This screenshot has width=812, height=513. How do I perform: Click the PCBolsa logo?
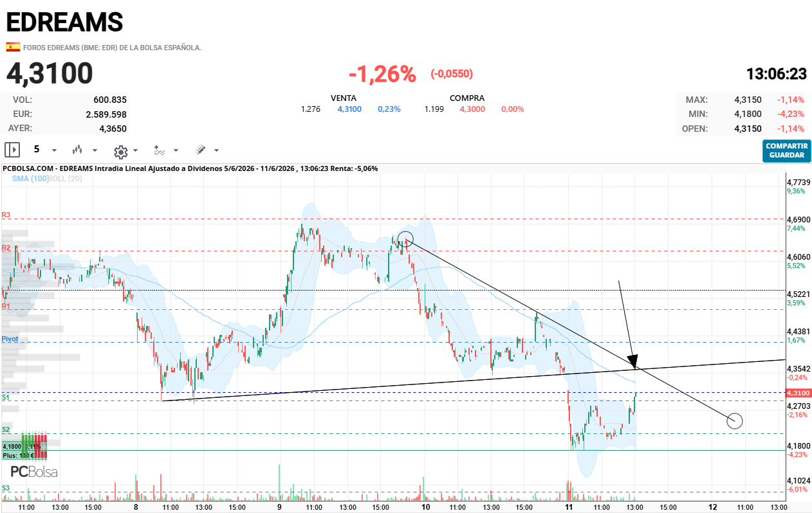34,472
